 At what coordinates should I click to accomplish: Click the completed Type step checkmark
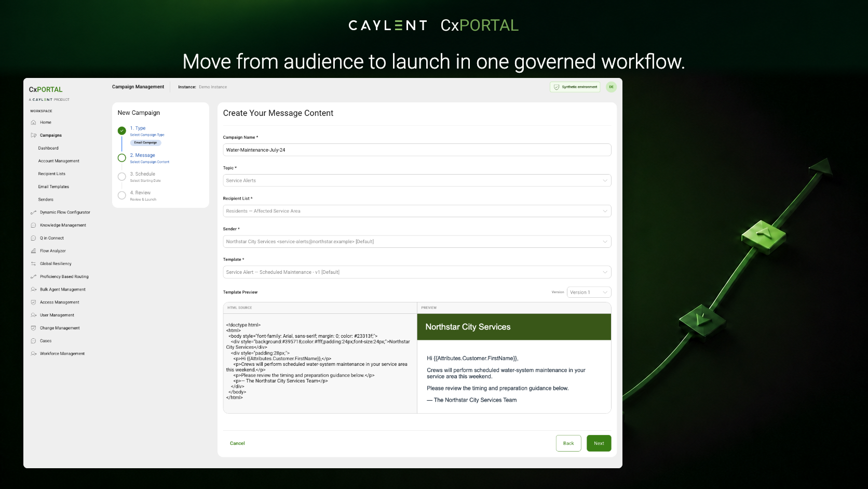tap(121, 130)
